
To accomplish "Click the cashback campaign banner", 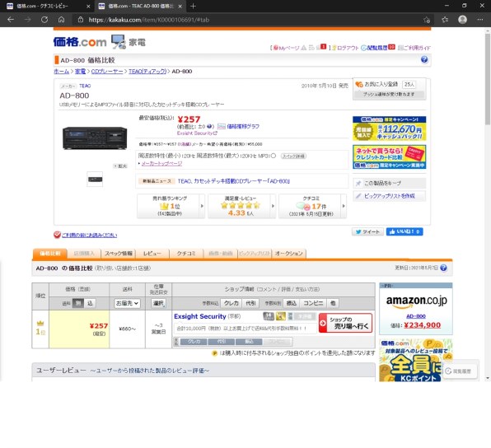I will click(x=389, y=128).
